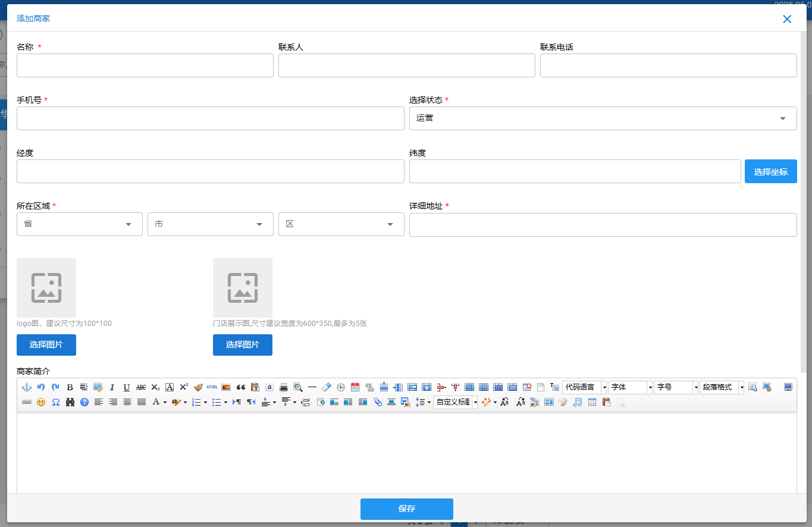Click the undo arrow in editor toolbar
The width and height of the screenshot is (812, 527).
point(41,387)
